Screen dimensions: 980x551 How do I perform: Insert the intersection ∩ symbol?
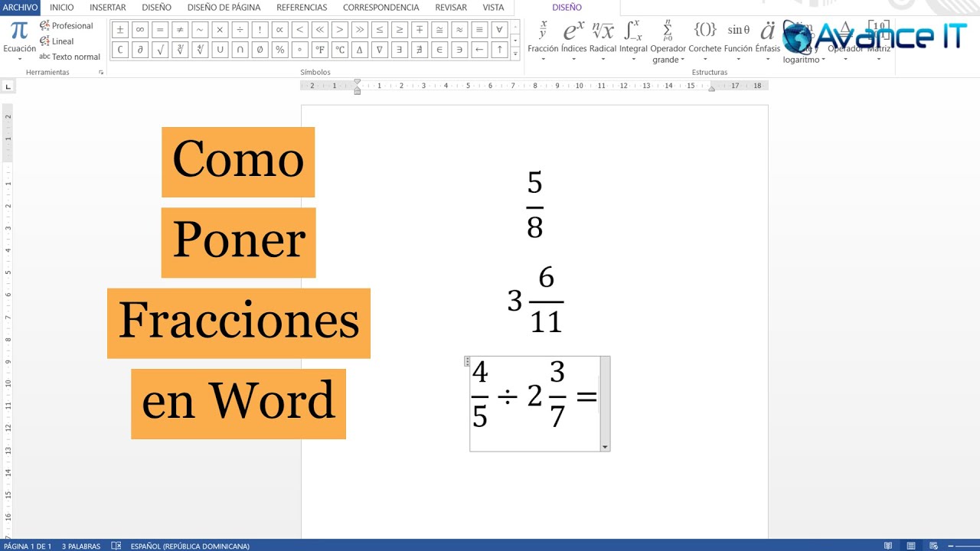coord(240,50)
